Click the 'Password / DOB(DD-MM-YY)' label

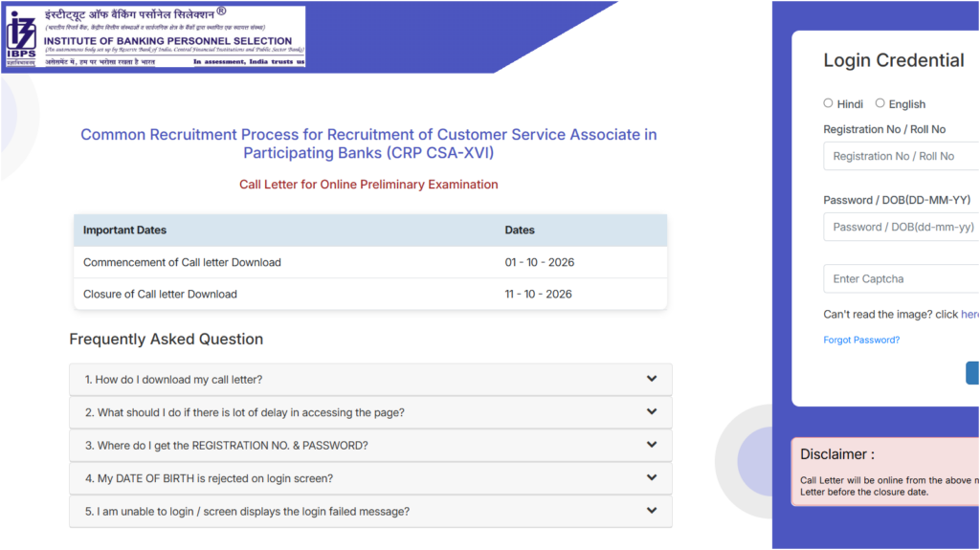click(x=897, y=200)
